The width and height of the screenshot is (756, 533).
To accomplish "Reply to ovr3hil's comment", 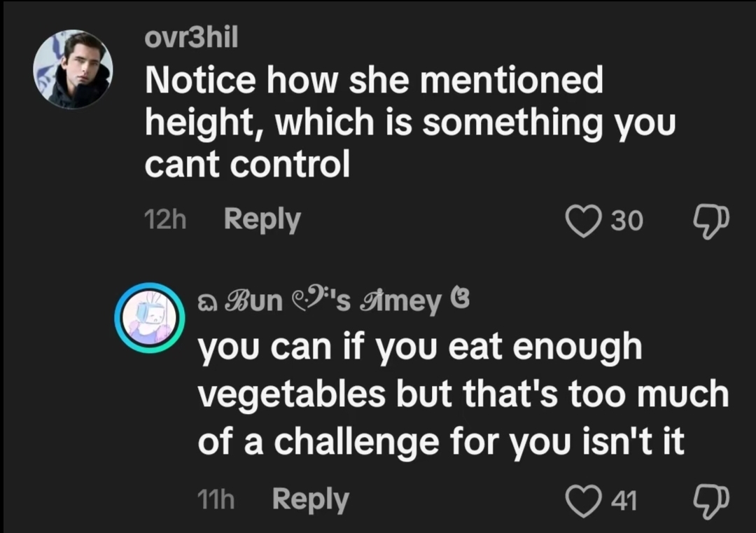I will click(262, 220).
